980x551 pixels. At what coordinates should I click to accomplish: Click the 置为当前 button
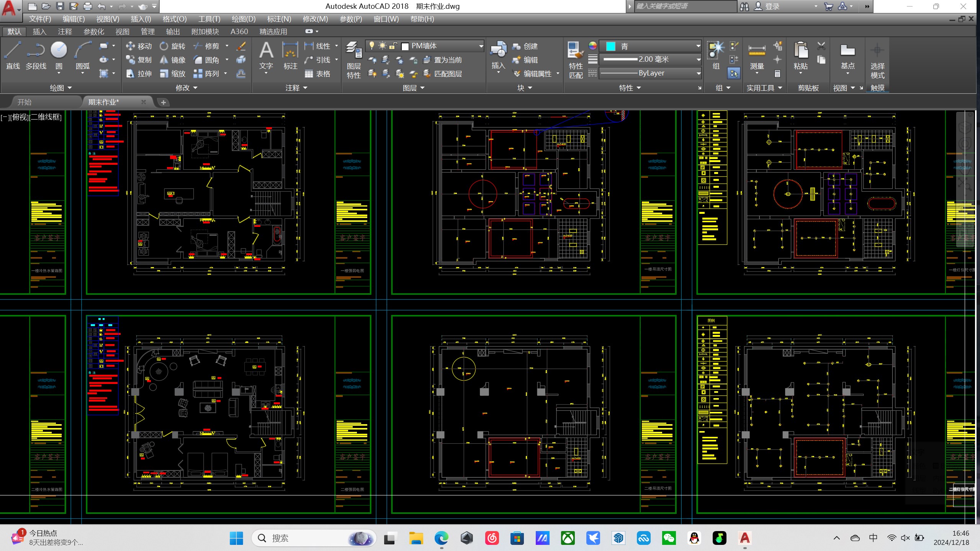(443, 60)
